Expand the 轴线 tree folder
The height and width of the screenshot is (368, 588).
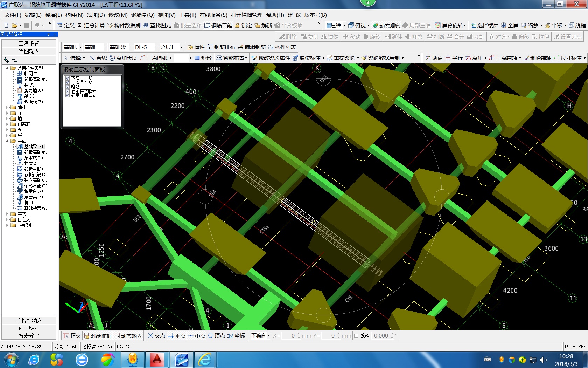click(7, 107)
